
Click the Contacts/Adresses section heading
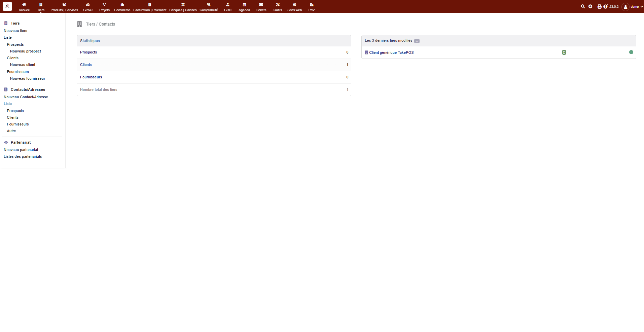(28, 89)
